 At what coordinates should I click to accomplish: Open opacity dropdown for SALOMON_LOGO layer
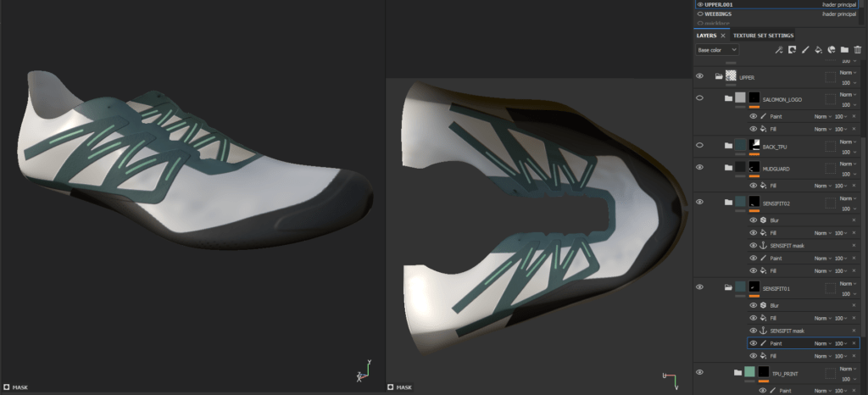pyautogui.click(x=848, y=104)
